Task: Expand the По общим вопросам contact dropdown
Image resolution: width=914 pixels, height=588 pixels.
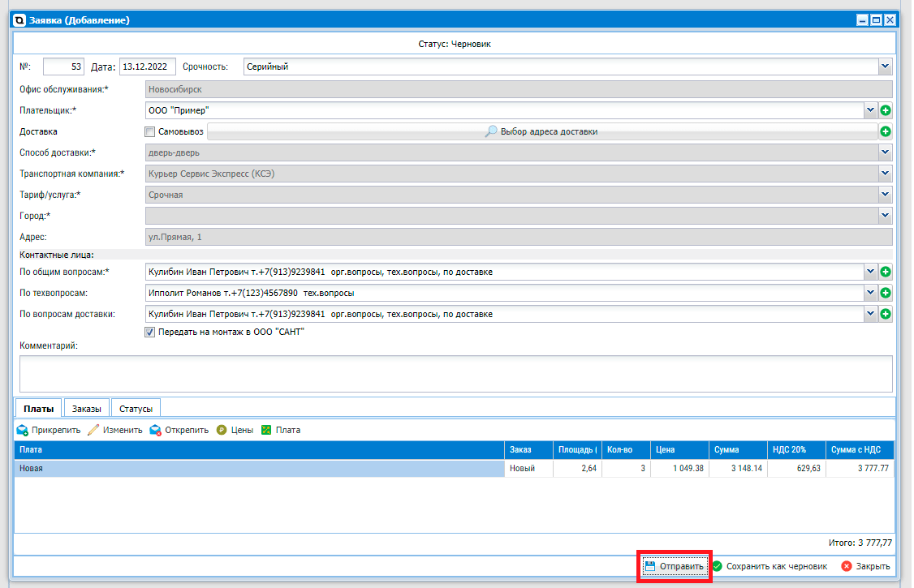Action: click(870, 272)
